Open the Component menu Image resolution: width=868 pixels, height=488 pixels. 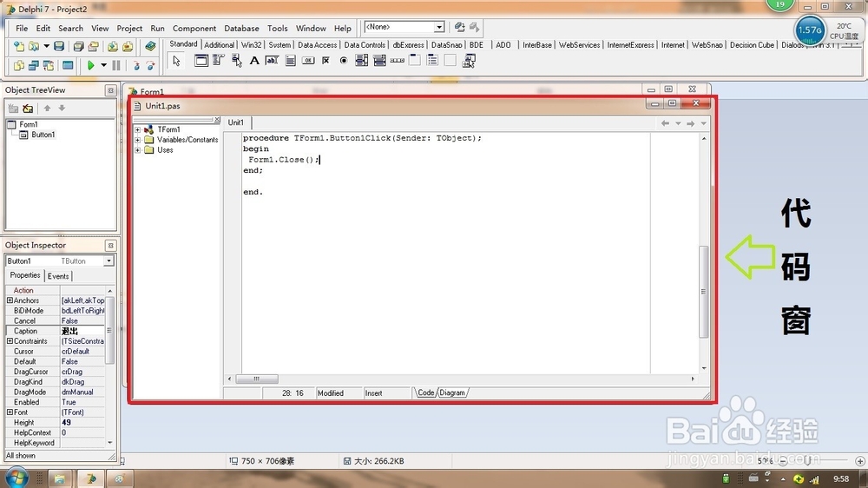[x=194, y=29]
